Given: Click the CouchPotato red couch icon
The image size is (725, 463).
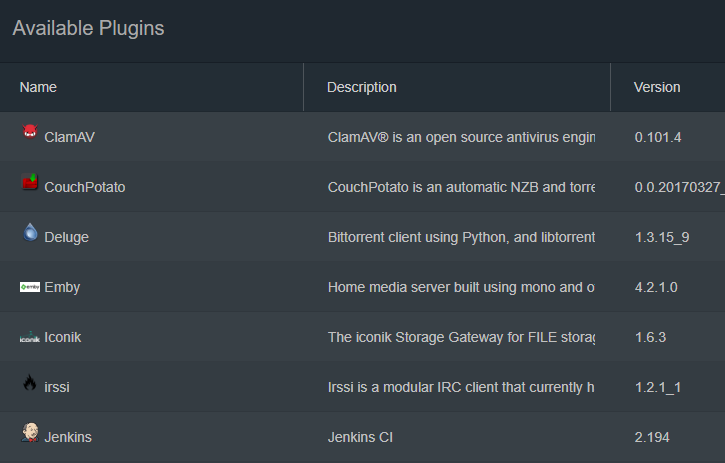Looking at the screenshot, I should (30, 182).
